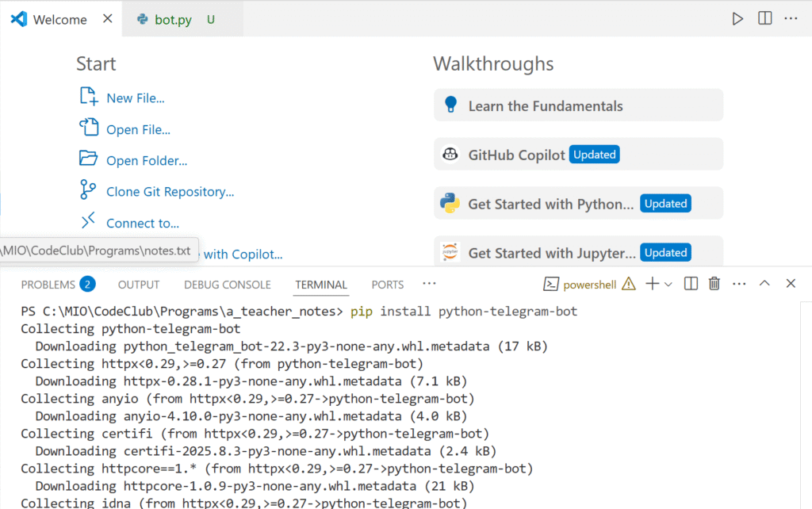Switch to the PROBLEMS panel tab
Image resolution: width=812 pixels, height=509 pixels.
point(48,285)
